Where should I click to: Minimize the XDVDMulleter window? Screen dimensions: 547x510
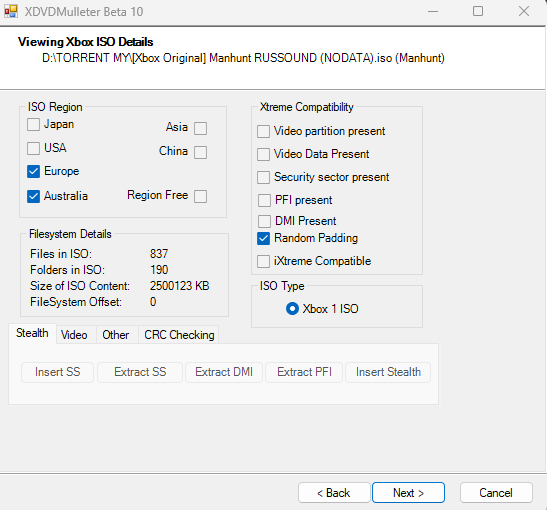[433, 12]
